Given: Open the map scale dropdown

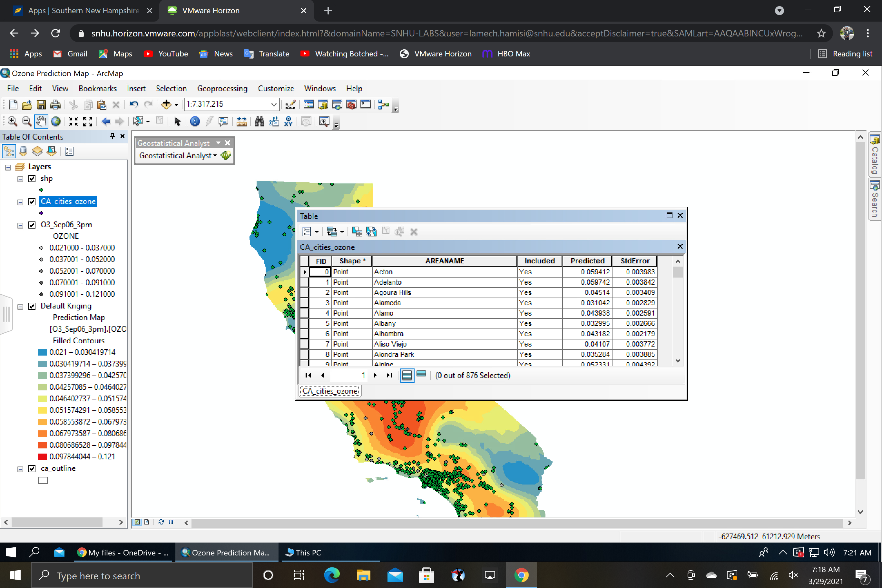Looking at the screenshot, I should pos(274,104).
